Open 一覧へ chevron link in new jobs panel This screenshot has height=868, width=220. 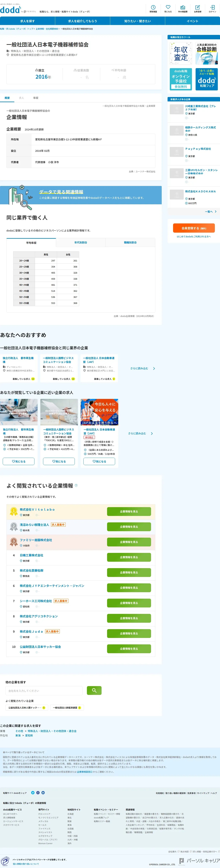pyautogui.click(x=211, y=212)
